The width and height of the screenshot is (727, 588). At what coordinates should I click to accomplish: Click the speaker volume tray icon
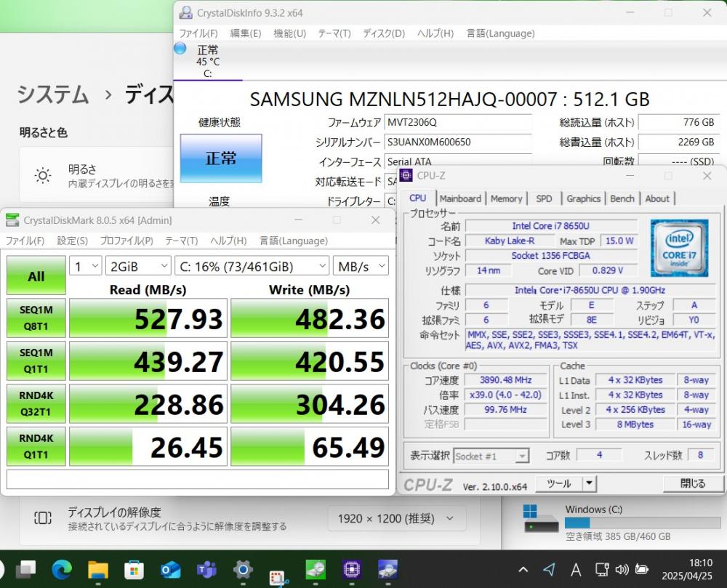[622, 569]
